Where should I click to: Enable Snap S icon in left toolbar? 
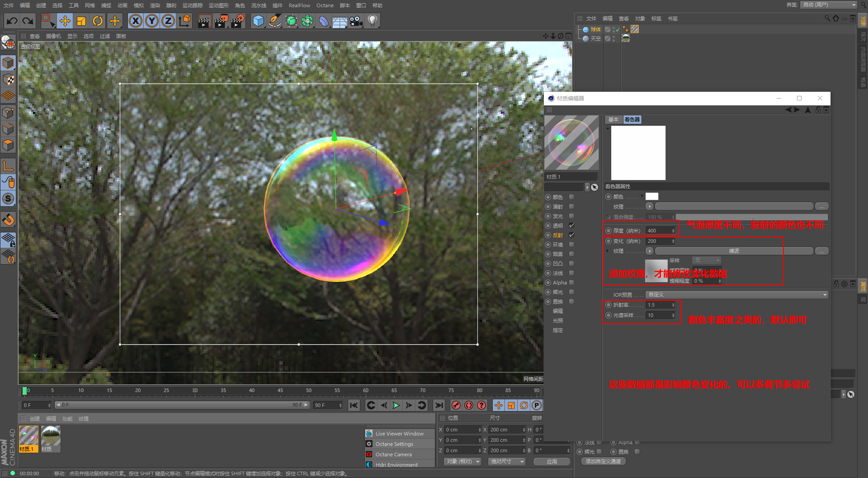(8, 199)
